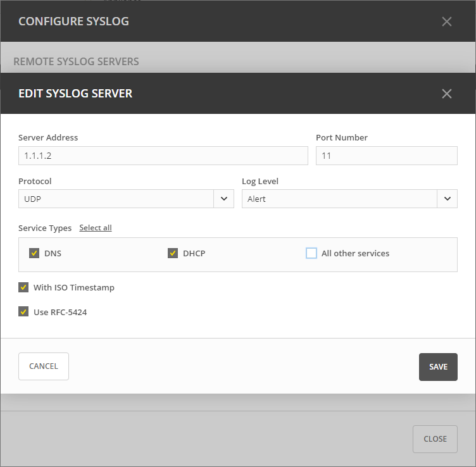Uncheck the DHCP service checkbox
The image size is (476, 467).
(173, 253)
